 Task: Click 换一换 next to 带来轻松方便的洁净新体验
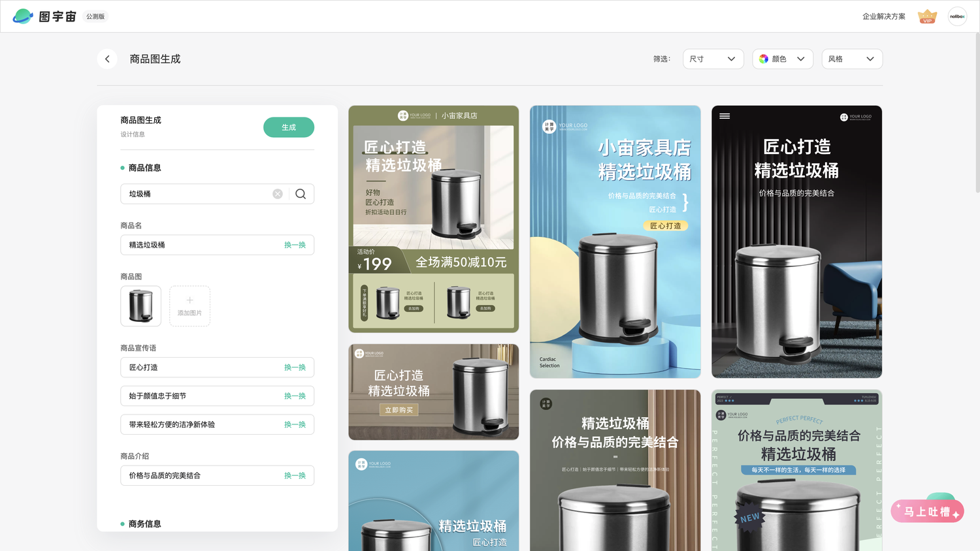coord(295,424)
